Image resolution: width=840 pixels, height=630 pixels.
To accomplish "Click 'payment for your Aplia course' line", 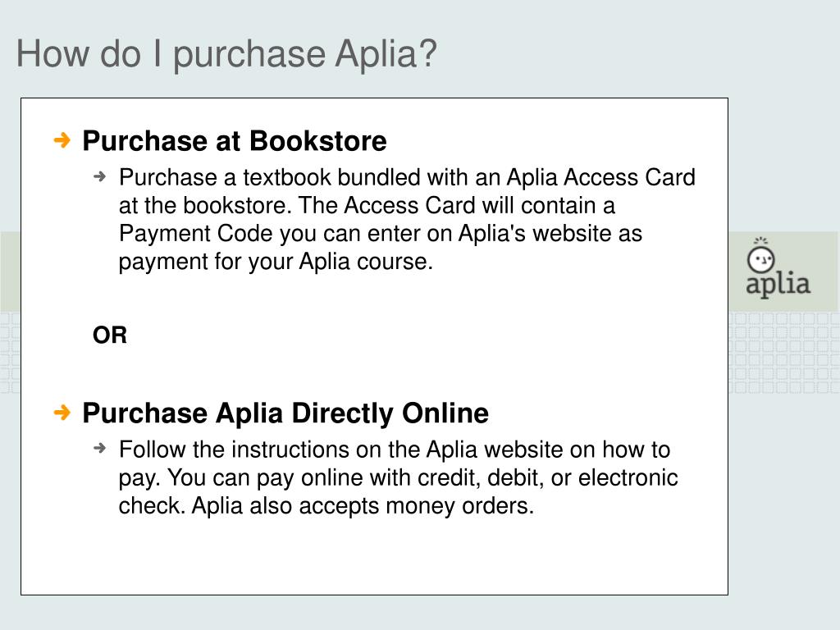I will pos(276,262).
